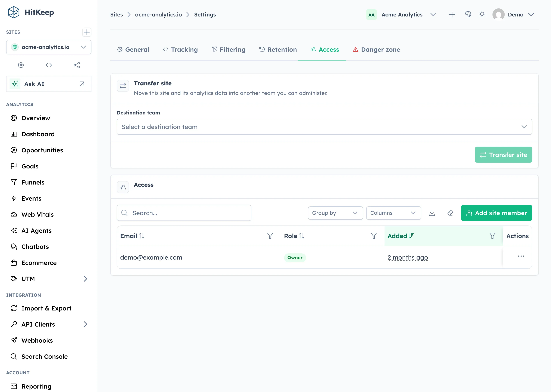Expand API Clients sidebar submenu
This screenshot has height=392, width=551.
click(85, 324)
